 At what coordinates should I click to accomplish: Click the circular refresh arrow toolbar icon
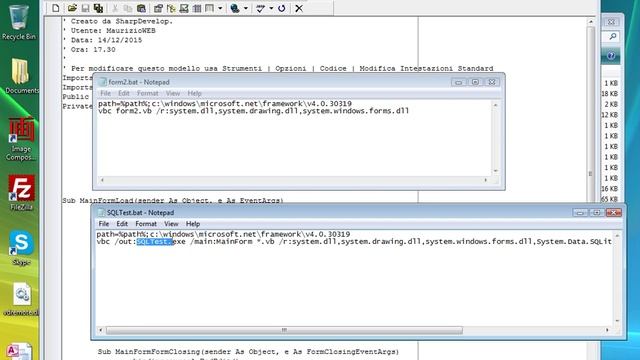coord(282,8)
